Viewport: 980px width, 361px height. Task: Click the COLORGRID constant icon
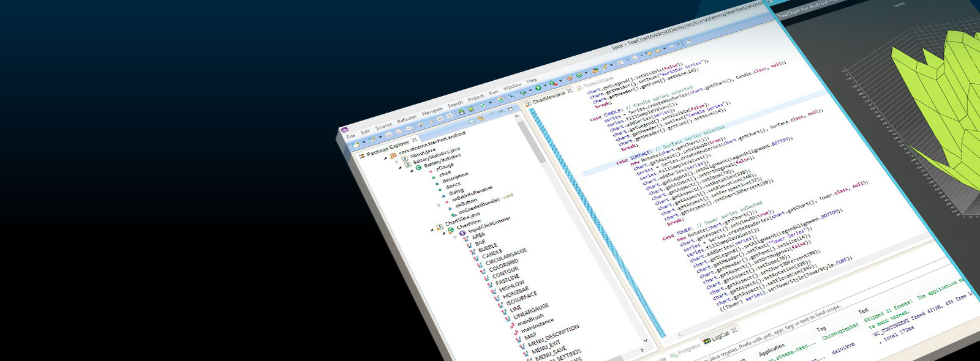tap(482, 272)
